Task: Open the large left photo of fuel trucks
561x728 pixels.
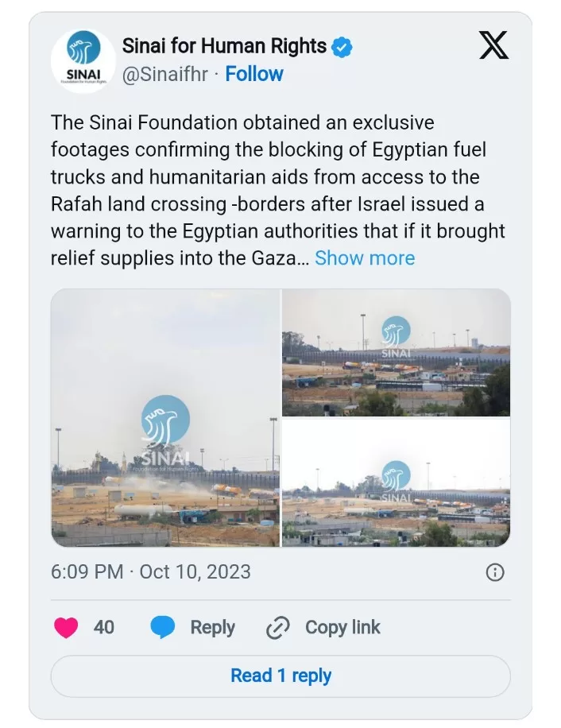Action: [165, 418]
